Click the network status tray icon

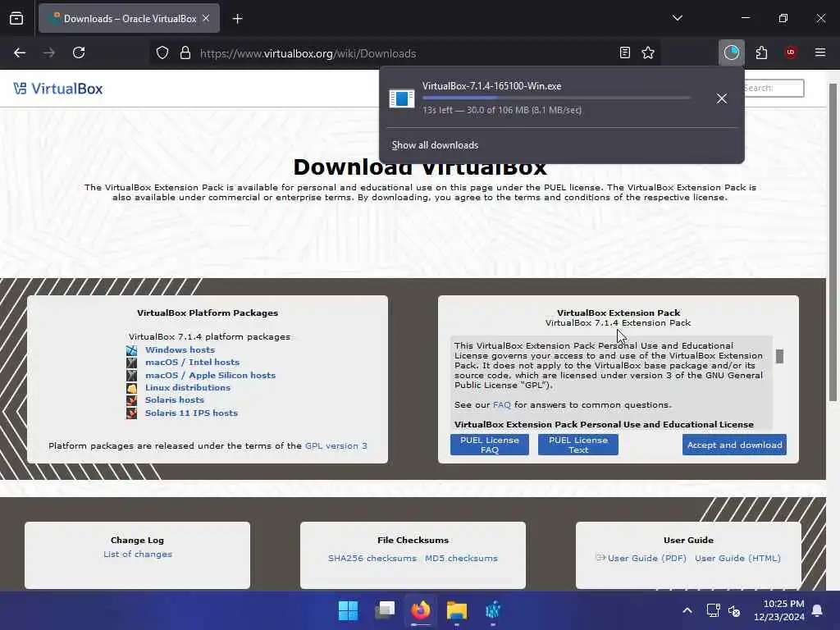[713, 610]
